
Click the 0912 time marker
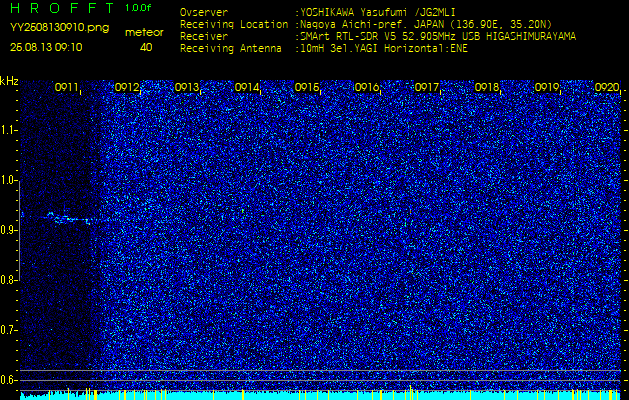pyautogui.click(x=127, y=87)
